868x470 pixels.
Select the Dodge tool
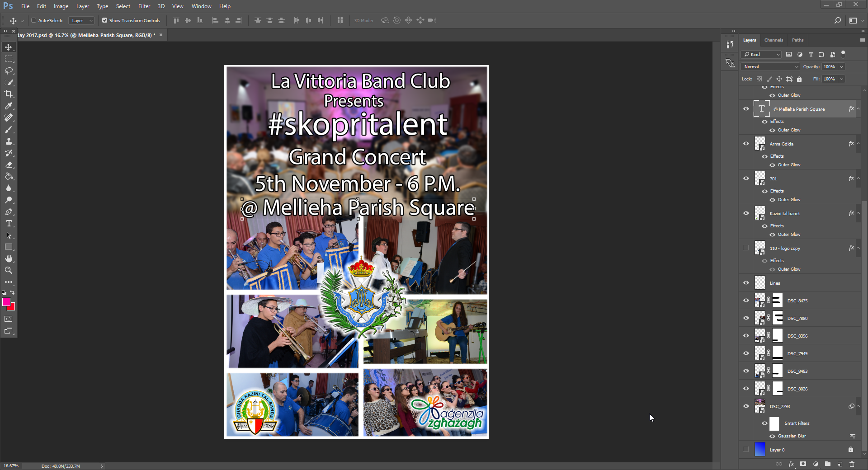click(x=9, y=200)
